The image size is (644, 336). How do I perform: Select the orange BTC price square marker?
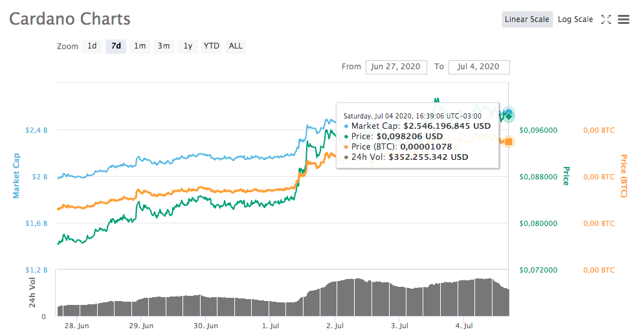click(509, 142)
